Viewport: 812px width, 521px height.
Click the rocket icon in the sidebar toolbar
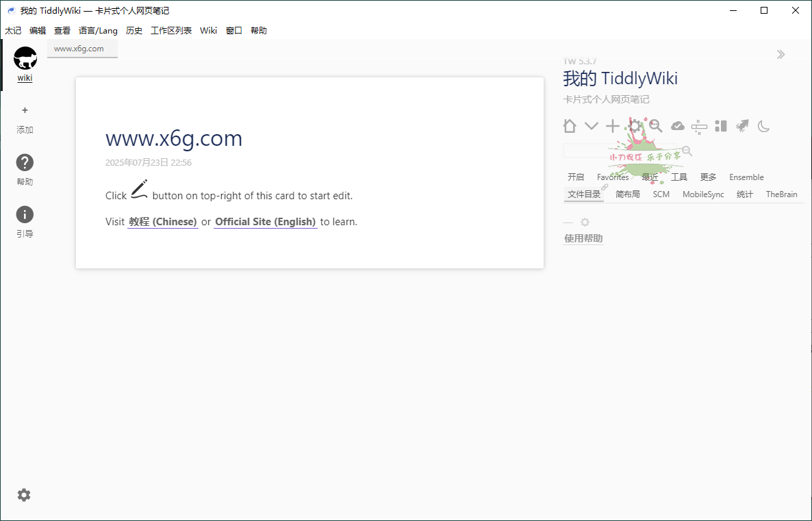(741, 125)
